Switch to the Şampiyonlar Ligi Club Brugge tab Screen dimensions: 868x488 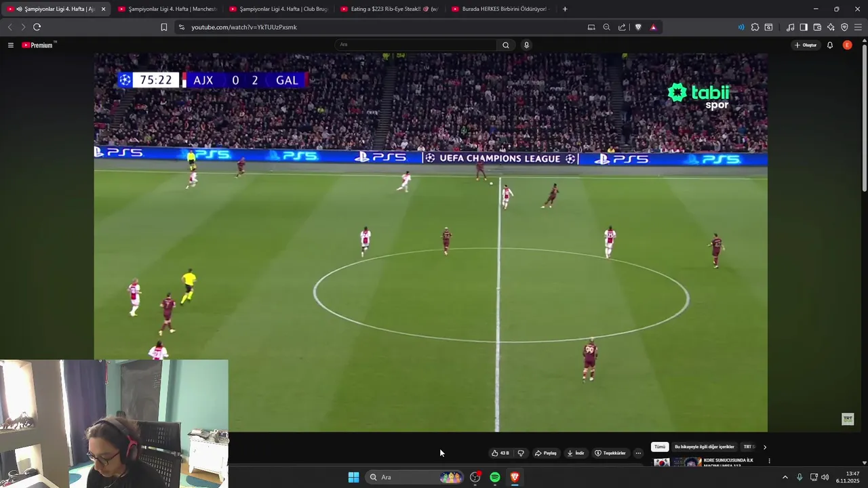click(x=278, y=9)
